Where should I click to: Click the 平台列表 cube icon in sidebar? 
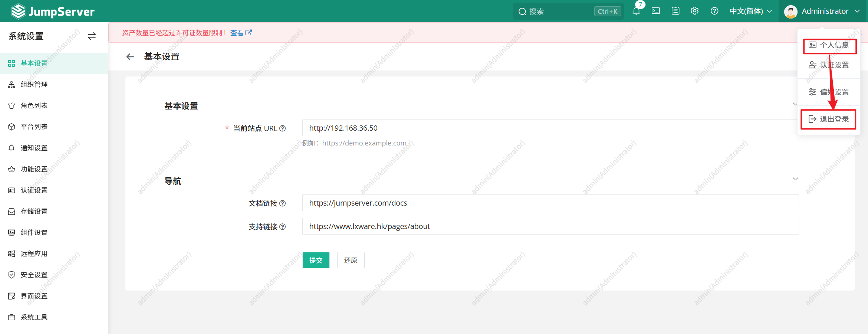[x=11, y=127]
